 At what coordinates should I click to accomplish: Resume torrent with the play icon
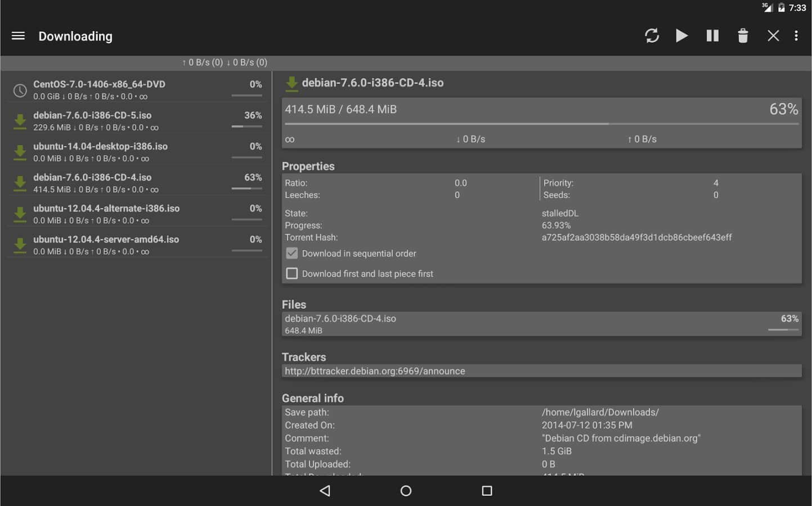[x=681, y=36]
